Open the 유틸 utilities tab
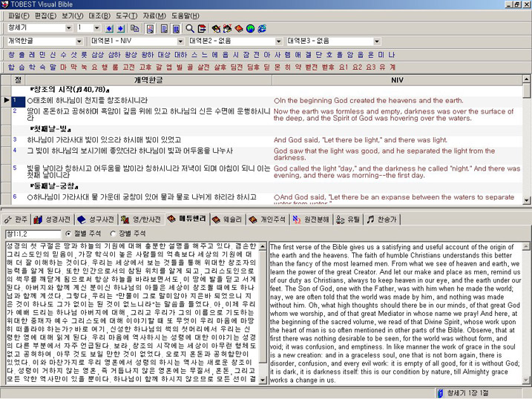 coord(348,220)
